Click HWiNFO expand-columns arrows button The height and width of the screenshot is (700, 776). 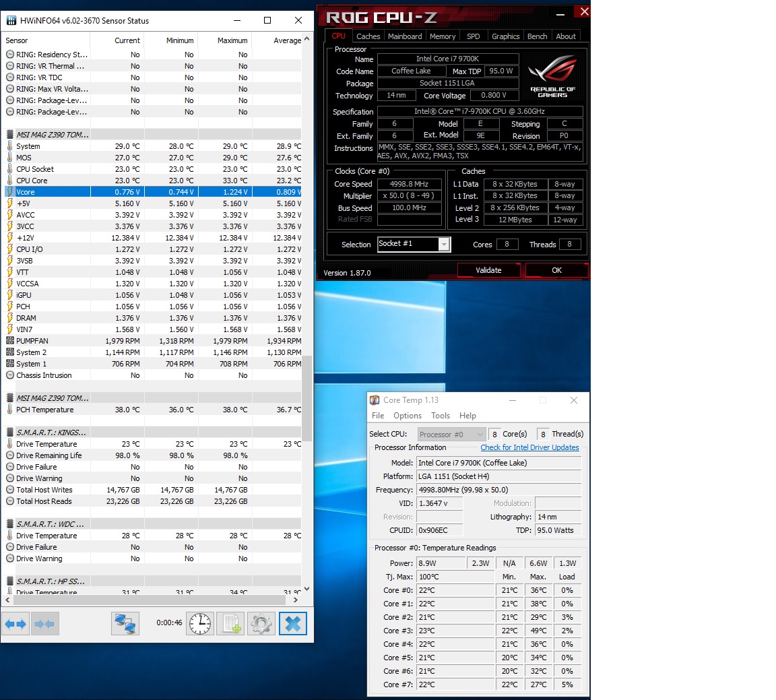16,624
